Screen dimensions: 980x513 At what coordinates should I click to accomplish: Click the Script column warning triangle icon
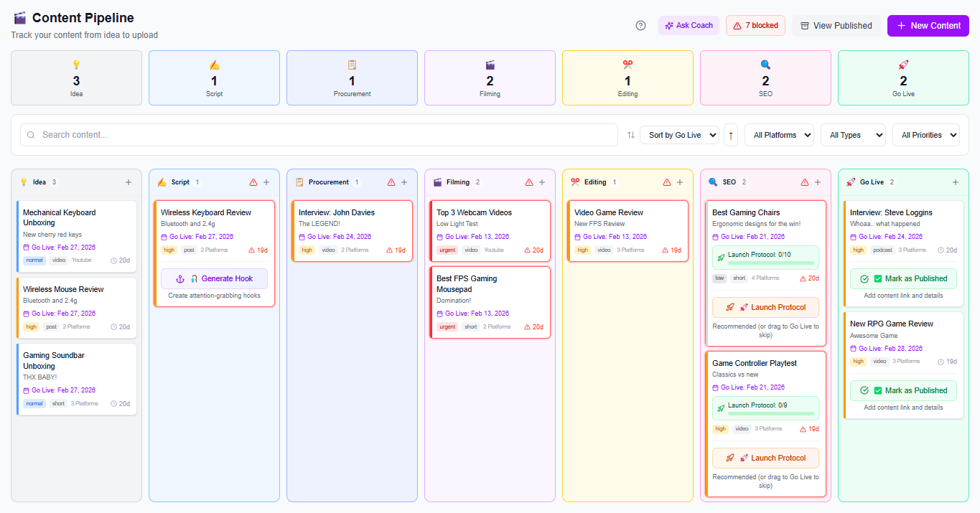point(253,182)
